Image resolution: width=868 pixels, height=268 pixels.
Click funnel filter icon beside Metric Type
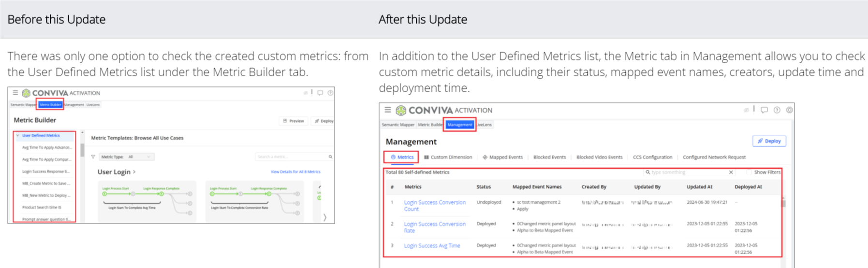pyautogui.click(x=93, y=157)
